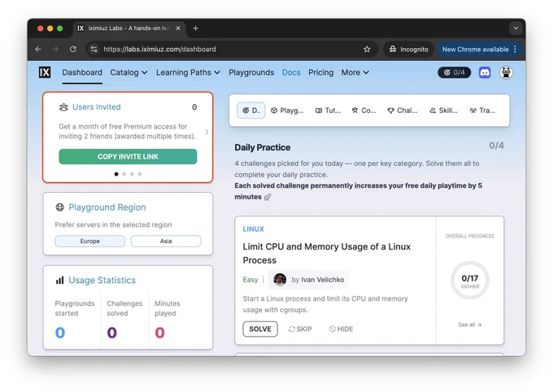The width and height of the screenshot is (553, 392).
Task: Go to Dashboard nav item
Action: click(82, 72)
